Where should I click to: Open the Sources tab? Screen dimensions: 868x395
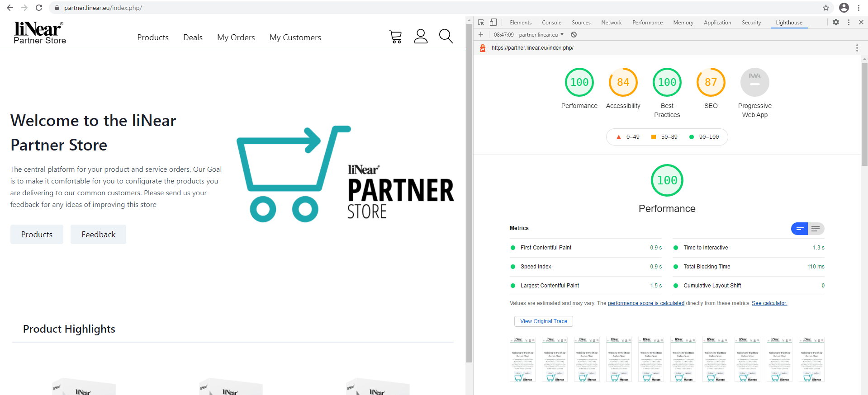[x=581, y=23]
